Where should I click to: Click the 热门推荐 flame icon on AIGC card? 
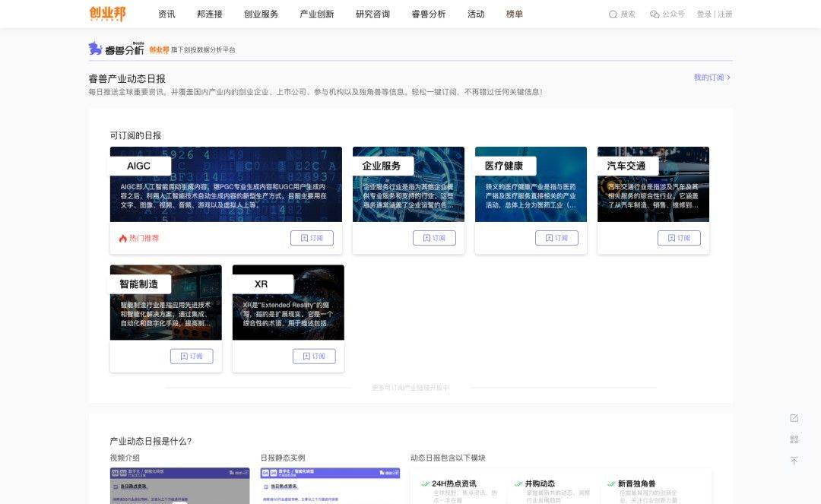pos(123,238)
